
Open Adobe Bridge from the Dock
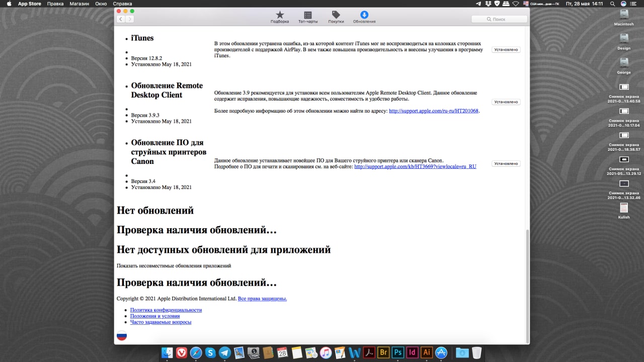click(383, 352)
